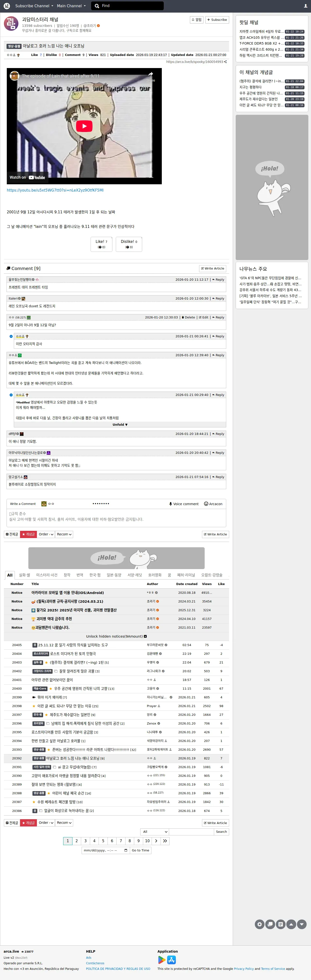Viewport: 311px width, 980px height.
Task: Click the Go to Time button
Action: point(140,850)
